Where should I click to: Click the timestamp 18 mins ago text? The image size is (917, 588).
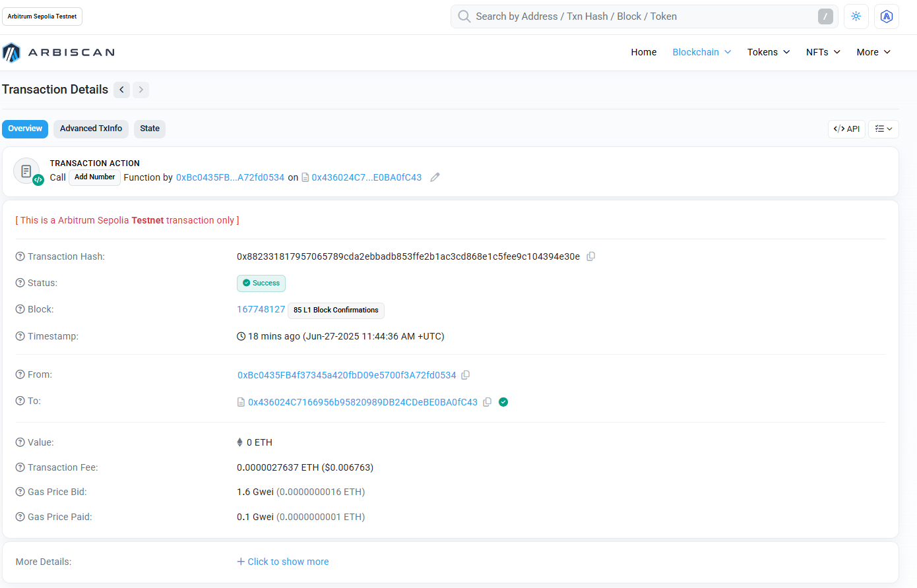pos(346,336)
